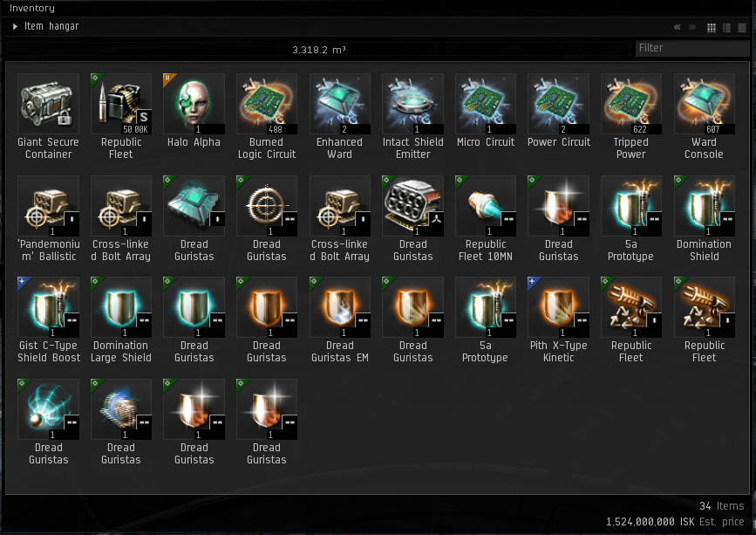Click the Dread Guristas teal chip module
The height and width of the screenshot is (535, 756).
pos(194,206)
